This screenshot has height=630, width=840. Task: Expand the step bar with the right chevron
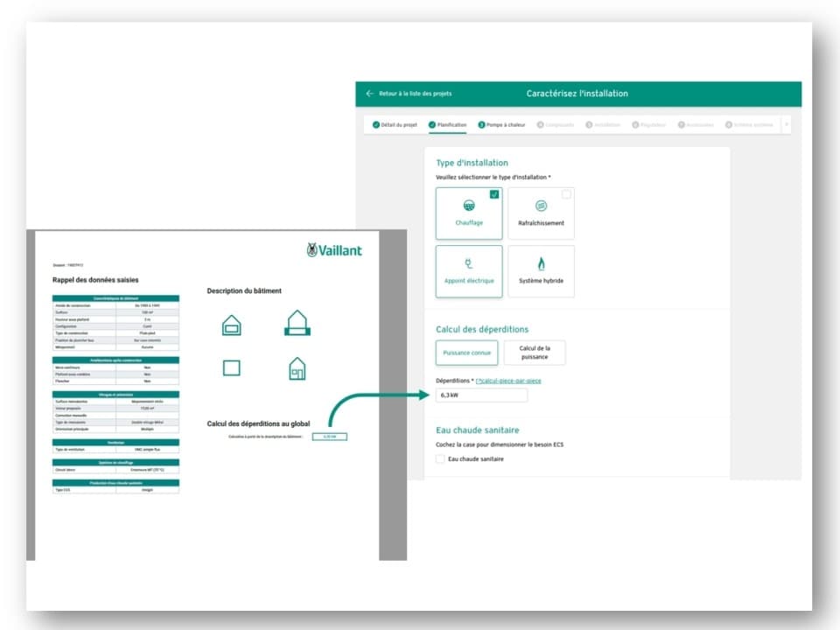tap(786, 124)
